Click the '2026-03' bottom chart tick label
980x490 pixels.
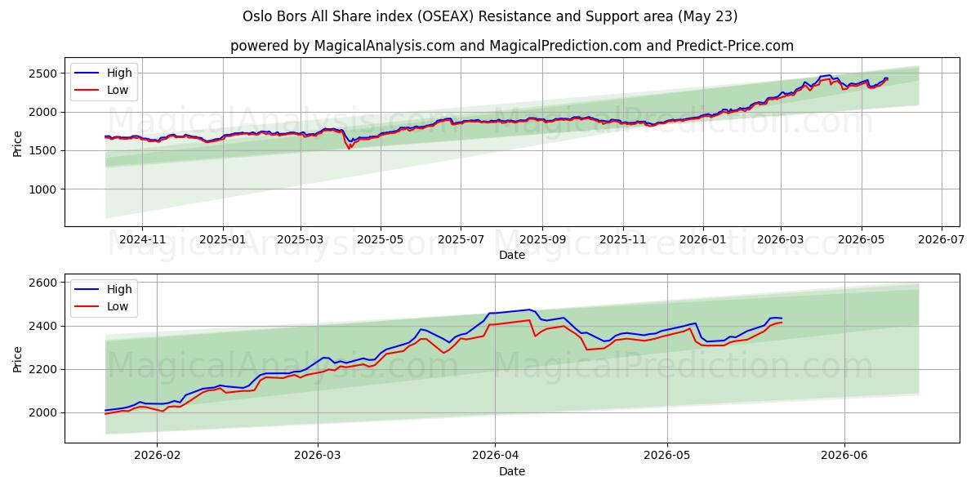(x=318, y=457)
